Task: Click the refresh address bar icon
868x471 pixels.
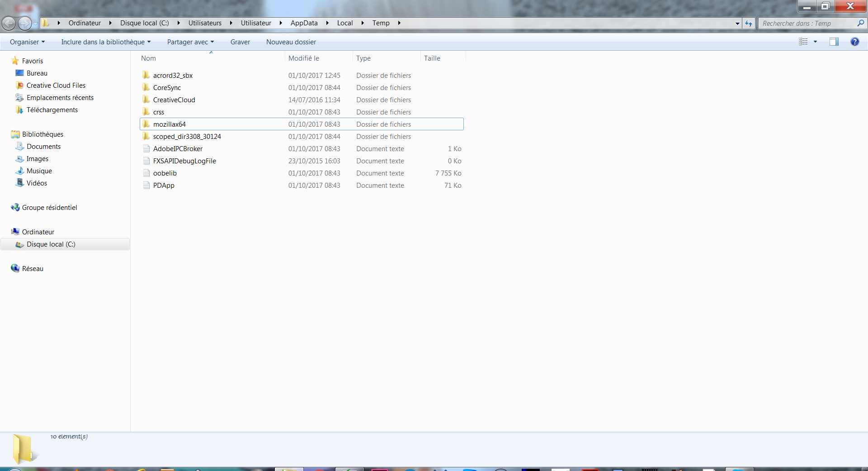Action: coord(749,24)
